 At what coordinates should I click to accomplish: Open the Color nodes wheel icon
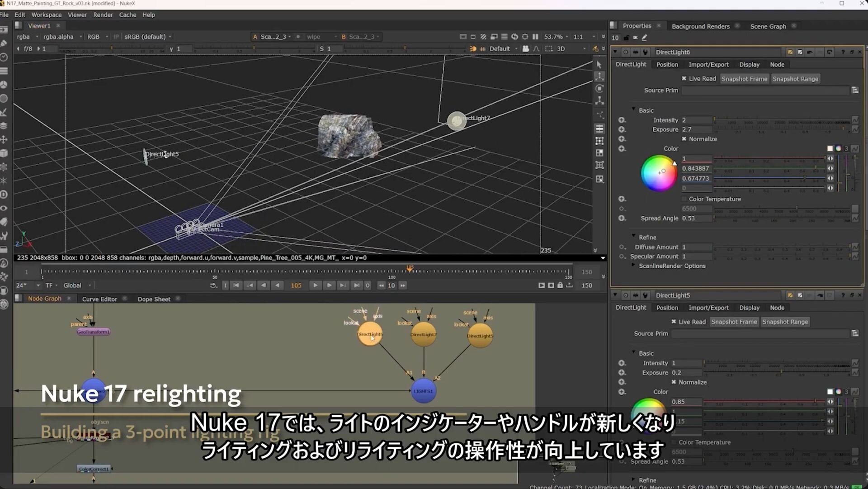pyautogui.click(x=4, y=85)
